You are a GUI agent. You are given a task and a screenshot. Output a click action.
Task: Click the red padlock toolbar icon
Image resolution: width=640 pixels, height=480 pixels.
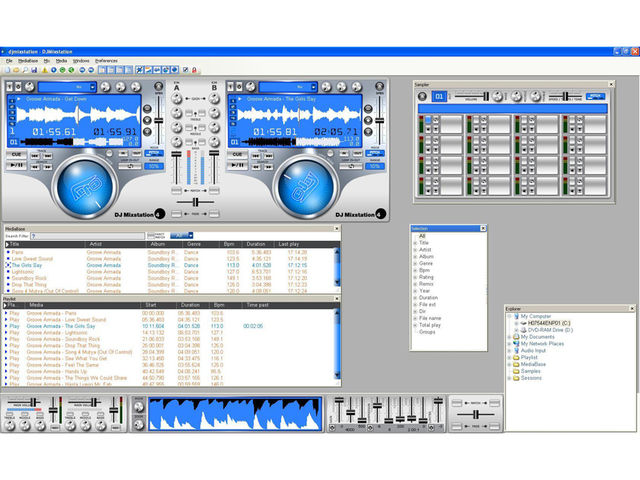click(x=194, y=70)
